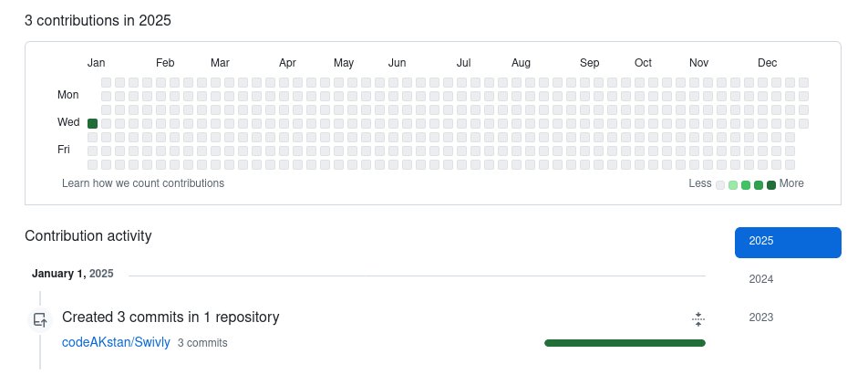Click the first Monday cell of the graph
This screenshot has width=868, height=385.
106,96
